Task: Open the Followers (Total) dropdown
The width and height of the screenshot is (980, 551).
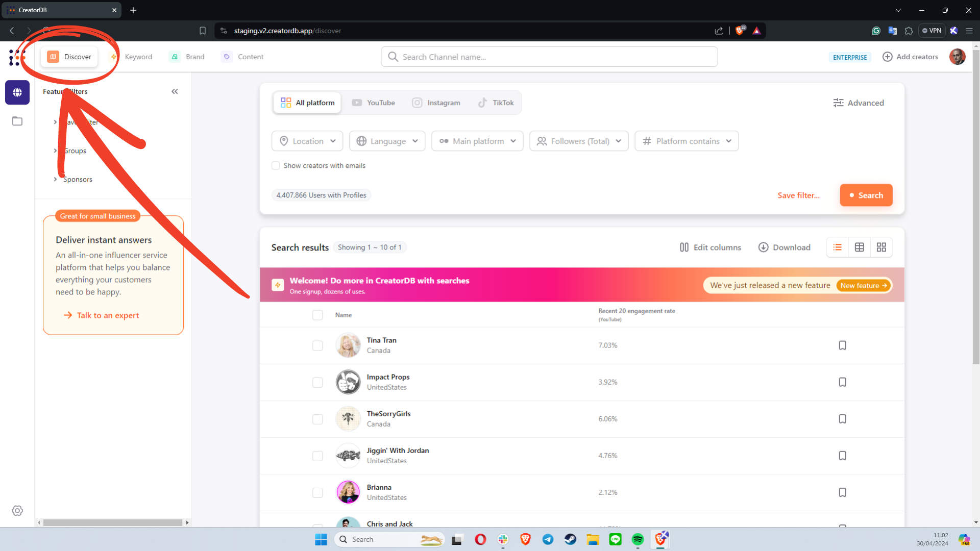Action: [579, 141]
